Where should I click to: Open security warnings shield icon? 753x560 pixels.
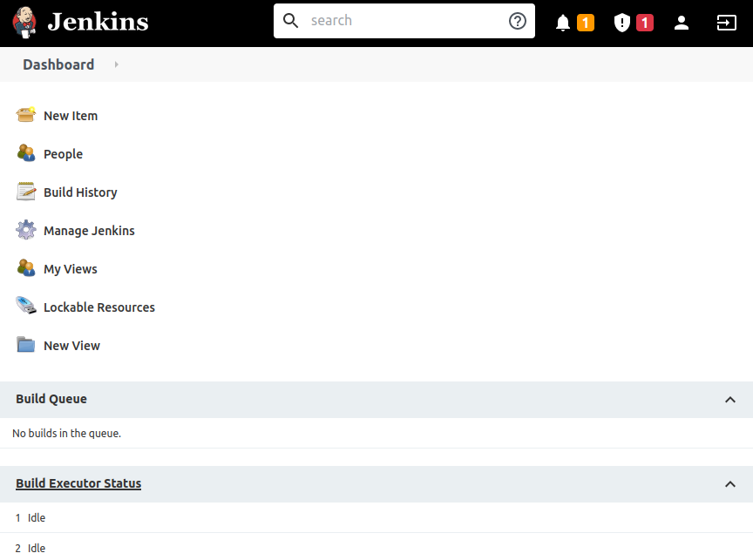[x=622, y=23]
